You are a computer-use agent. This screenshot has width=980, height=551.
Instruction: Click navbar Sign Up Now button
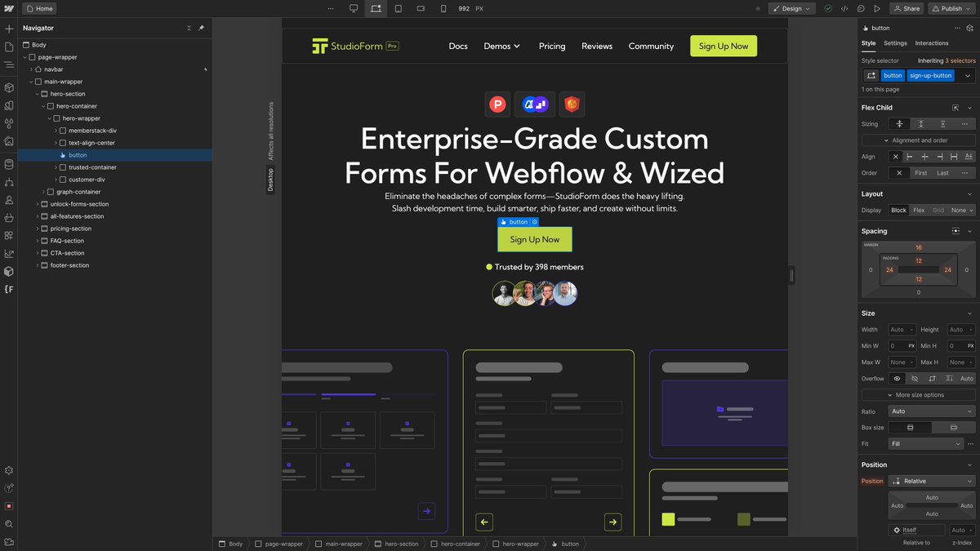click(724, 47)
